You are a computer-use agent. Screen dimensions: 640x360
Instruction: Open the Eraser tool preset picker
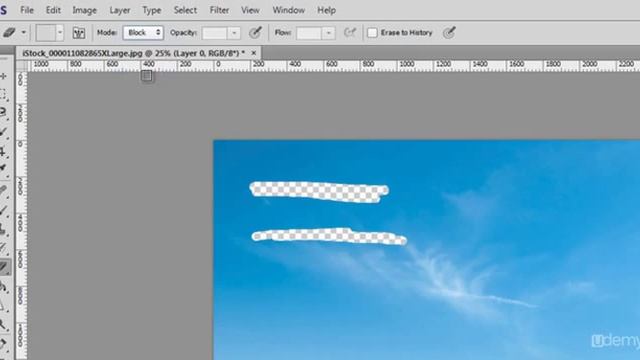click(x=9, y=33)
